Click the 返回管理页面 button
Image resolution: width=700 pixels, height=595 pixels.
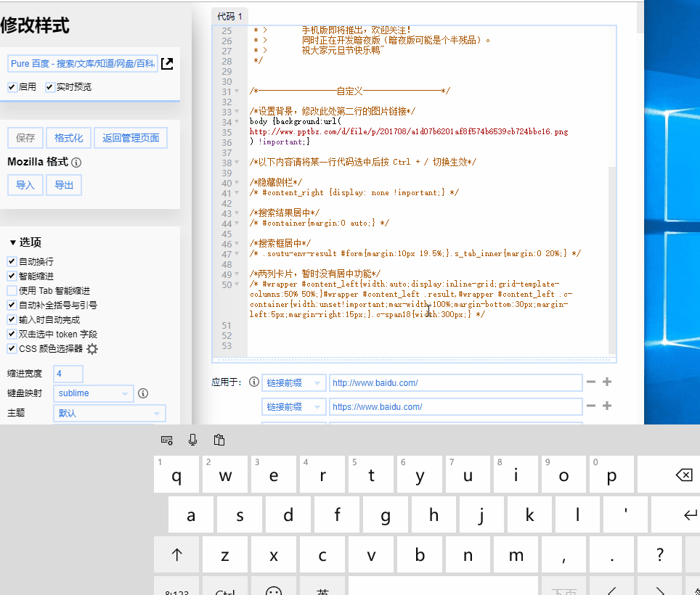click(x=131, y=138)
